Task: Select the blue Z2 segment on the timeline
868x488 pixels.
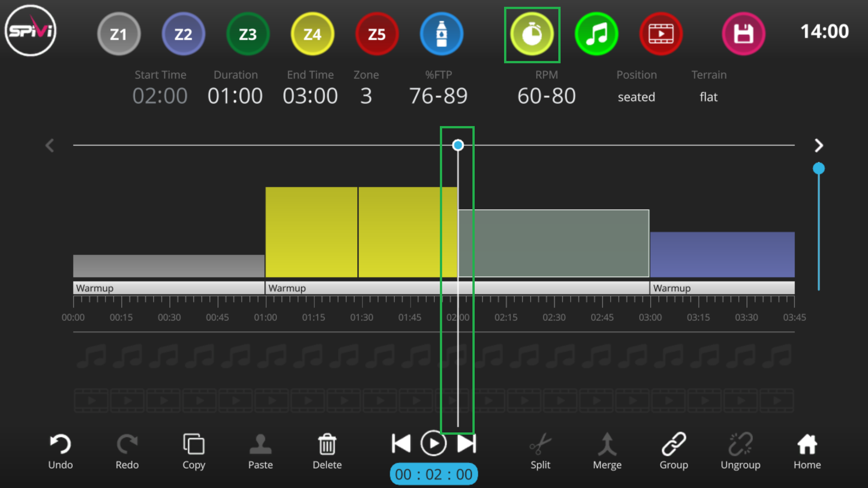Action: click(x=722, y=254)
